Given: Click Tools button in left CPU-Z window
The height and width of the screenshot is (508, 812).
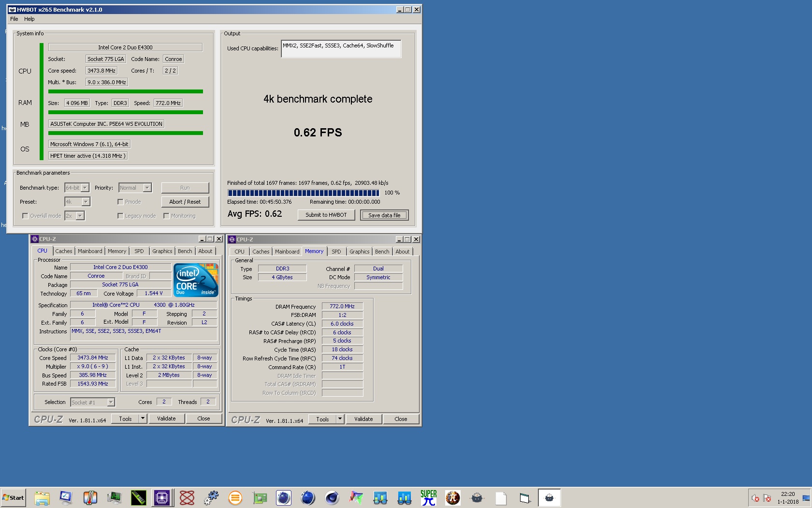Looking at the screenshot, I should tap(125, 418).
